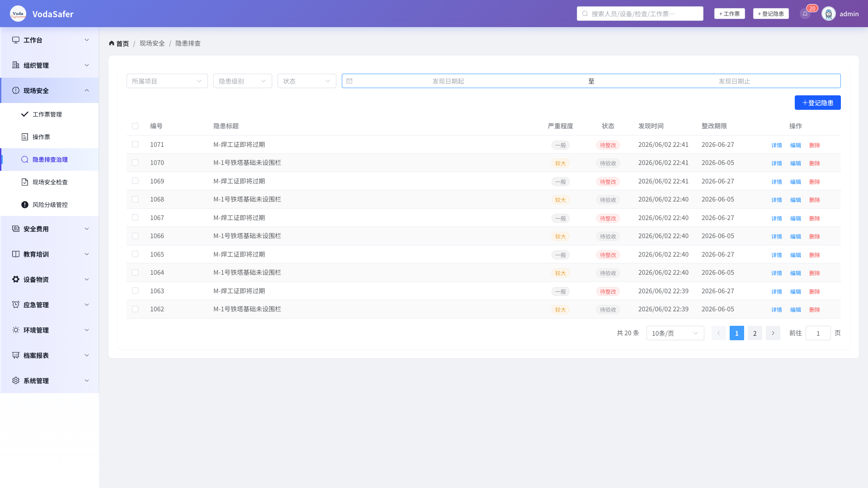Click the 设备物资 gear icon
Viewport: 868px width, 488px height.
[16, 279]
